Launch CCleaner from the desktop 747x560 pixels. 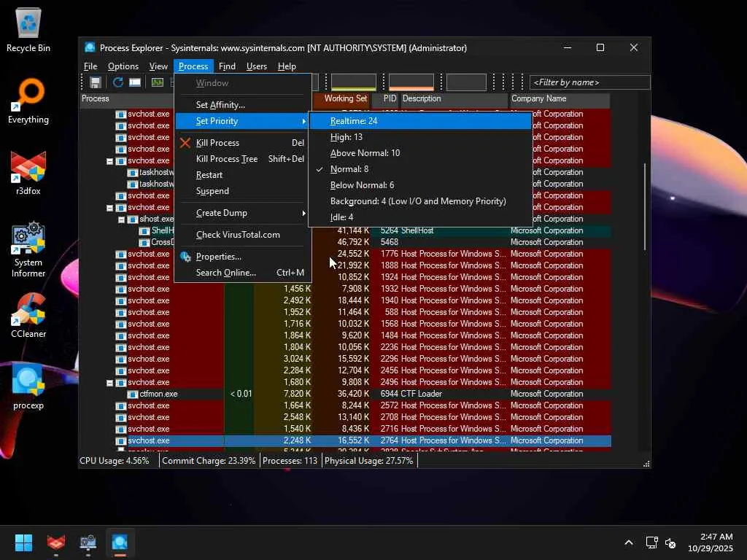coord(28,315)
